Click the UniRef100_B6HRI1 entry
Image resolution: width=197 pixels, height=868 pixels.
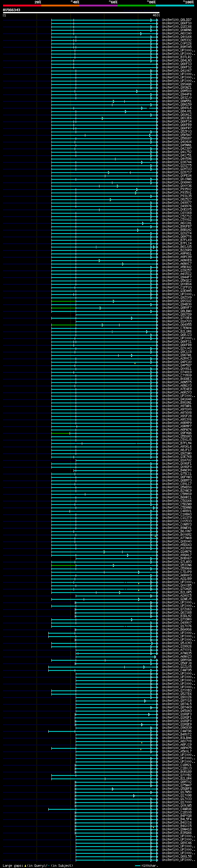click(x=177, y=497)
